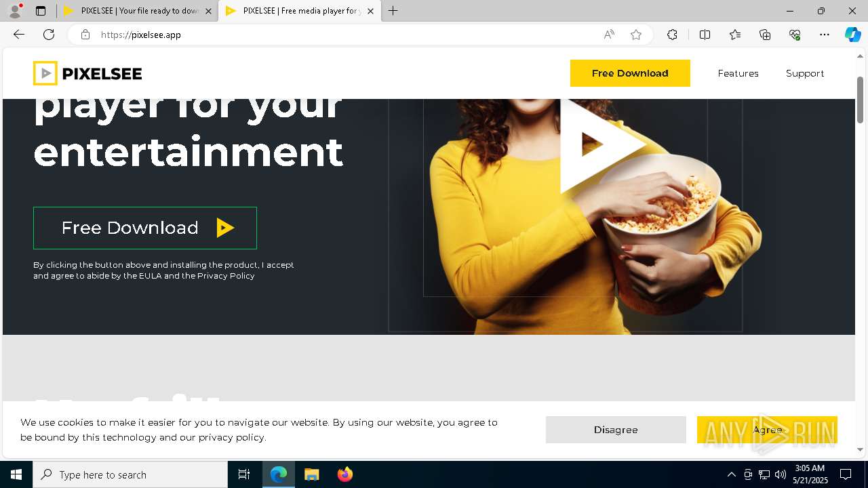Viewport: 868px width, 488px height.
Task: Open browser Extensions puzzle icon
Action: (672, 35)
